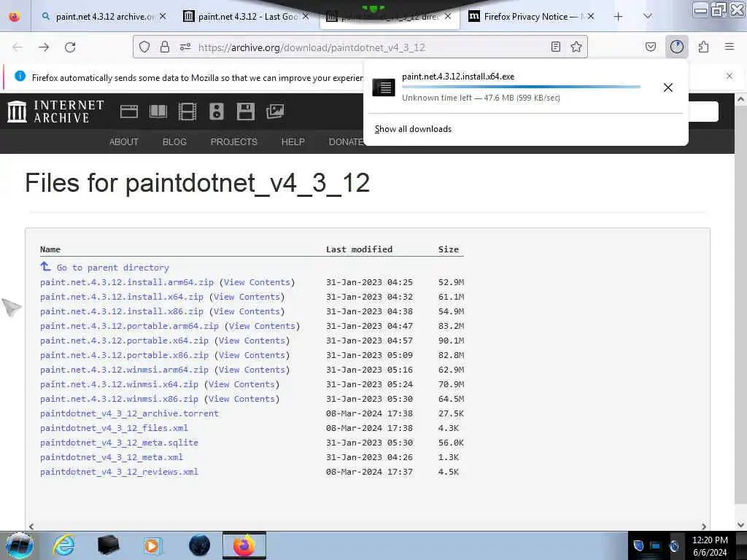The image size is (747, 560).
Task: Open the extensions puzzle icon
Action: tap(704, 47)
